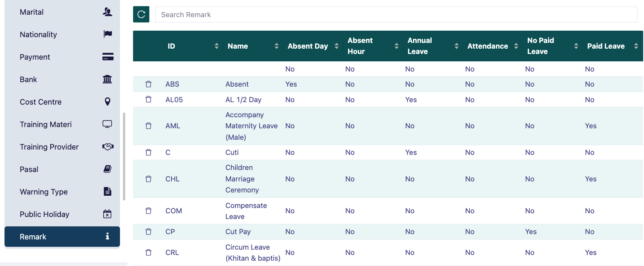Open the Nationality menu item
The image size is (644, 266).
pos(38,35)
